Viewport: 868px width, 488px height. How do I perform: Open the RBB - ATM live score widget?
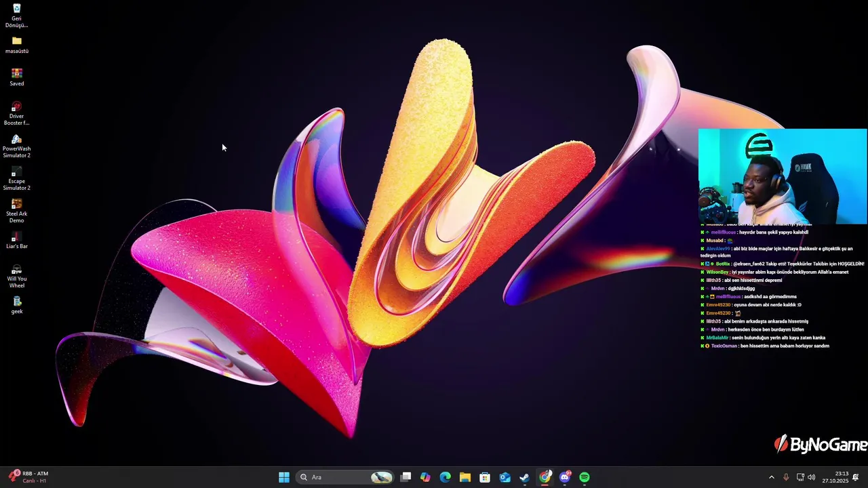[x=28, y=477]
